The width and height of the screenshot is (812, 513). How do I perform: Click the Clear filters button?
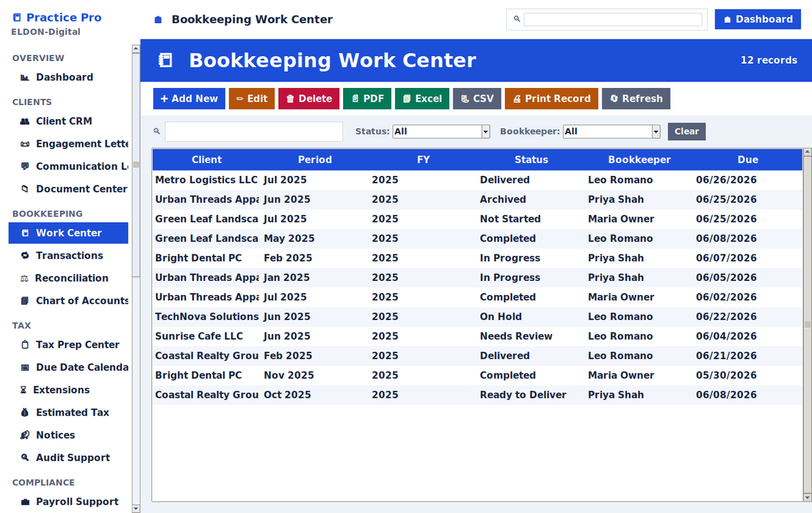[687, 131]
